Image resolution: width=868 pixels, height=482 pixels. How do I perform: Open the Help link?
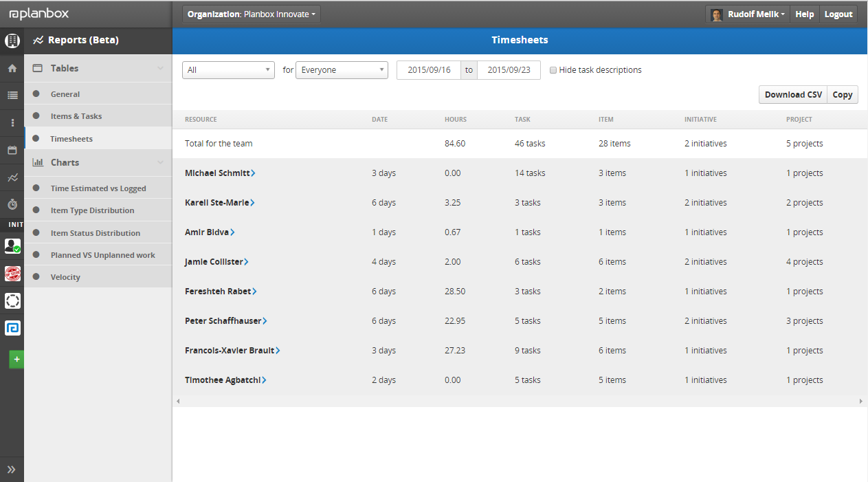point(805,14)
